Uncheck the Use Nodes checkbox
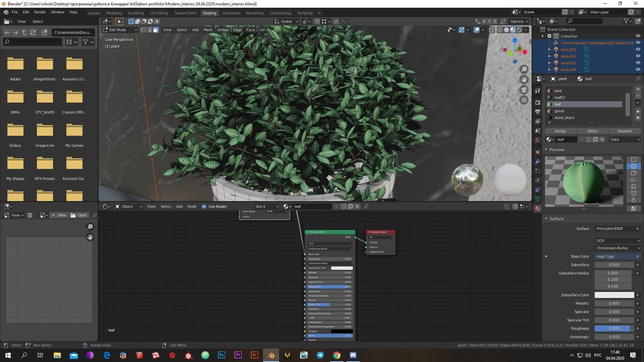Viewport: 644px width, 362px height. [x=204, y=206]
